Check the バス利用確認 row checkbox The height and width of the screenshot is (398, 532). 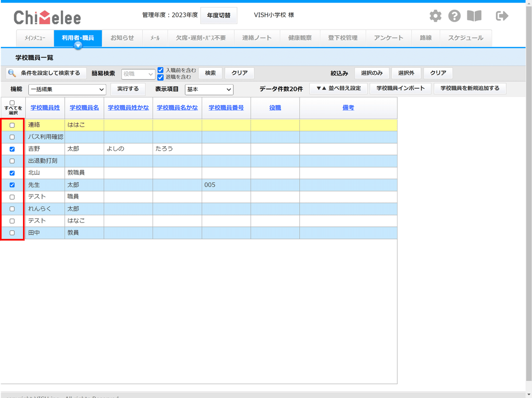pos(12,137)
